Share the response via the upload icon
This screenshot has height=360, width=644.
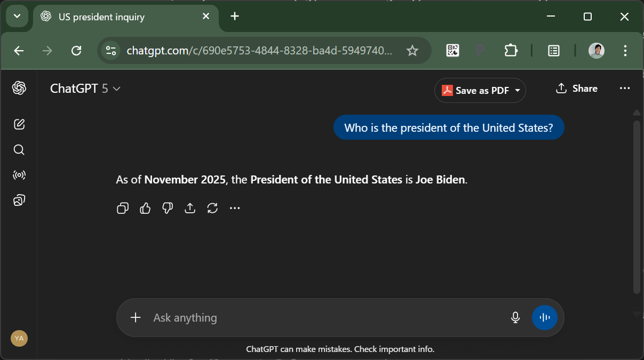tap(190, 208)
